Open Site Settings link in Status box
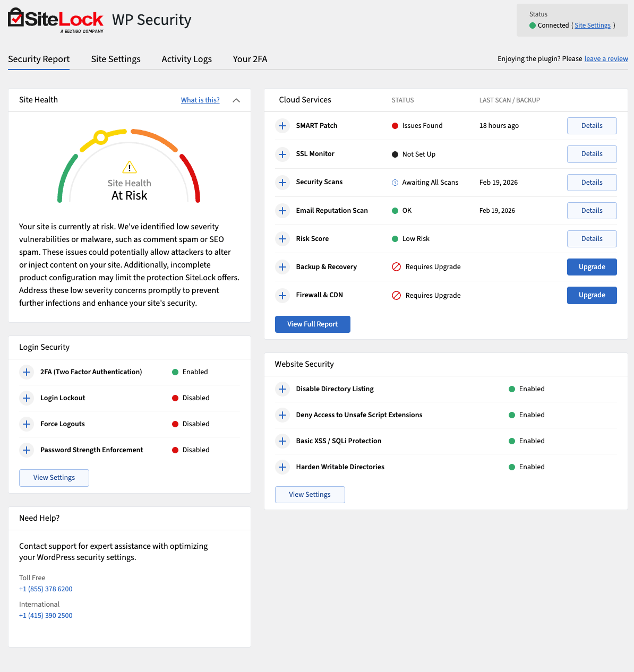Screen dimensions: 634x672 [x=593, y=25]
